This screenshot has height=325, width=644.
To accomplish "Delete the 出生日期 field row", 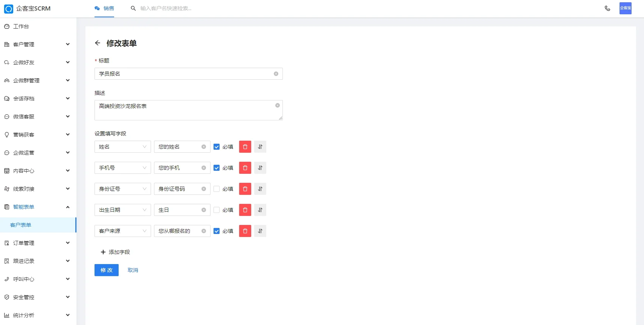I will pyautogui.click(x=245, y=210).
